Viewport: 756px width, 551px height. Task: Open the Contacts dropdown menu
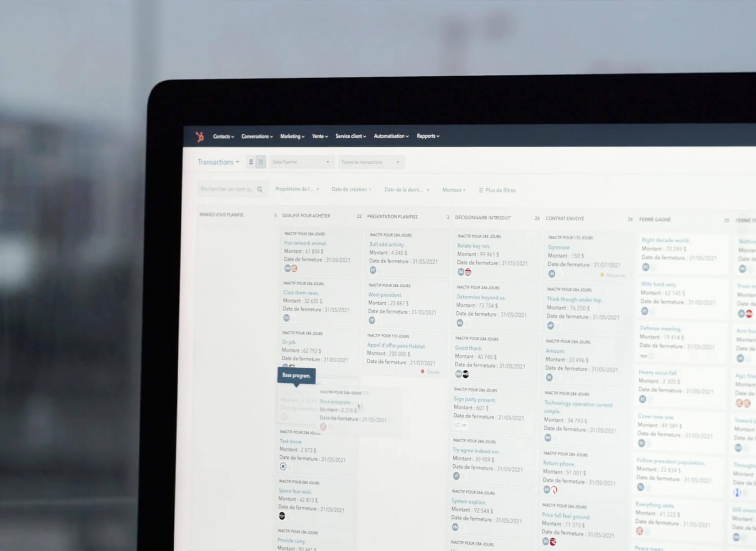(x=221, y=136)
